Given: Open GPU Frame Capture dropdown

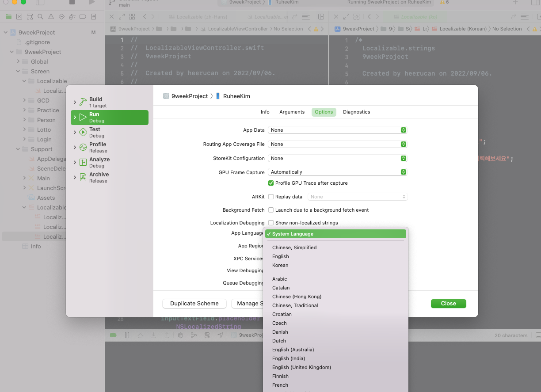Looking at the screenshot, I should click(x=337, y=172).
